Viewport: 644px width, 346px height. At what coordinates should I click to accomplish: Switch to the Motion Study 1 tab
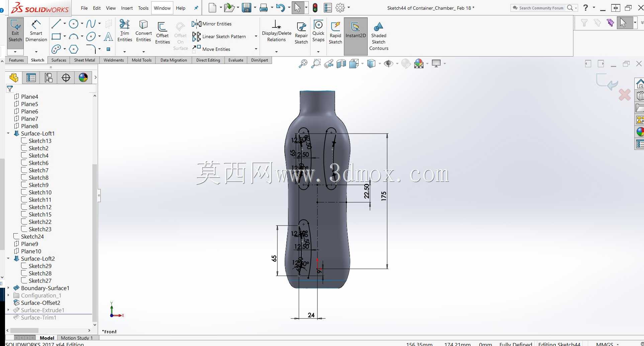(x=77, y=338)
